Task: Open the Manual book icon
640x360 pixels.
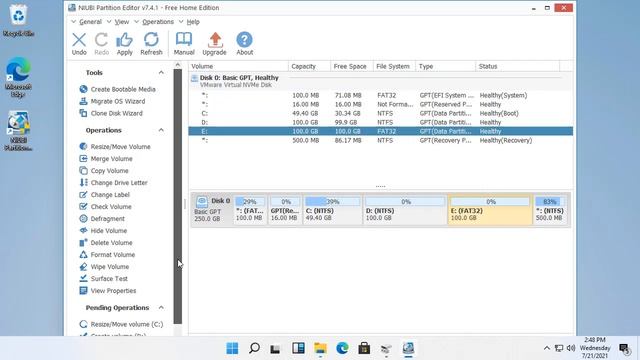Action: [184, 44]
